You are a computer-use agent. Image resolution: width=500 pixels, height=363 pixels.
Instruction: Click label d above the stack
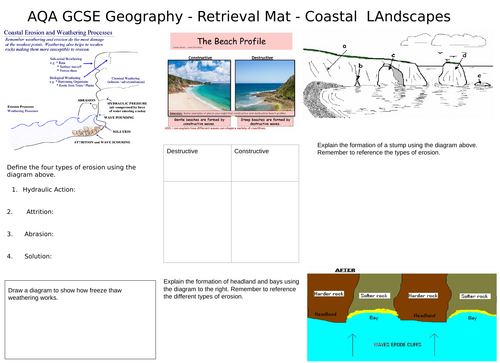pos(464,55)
